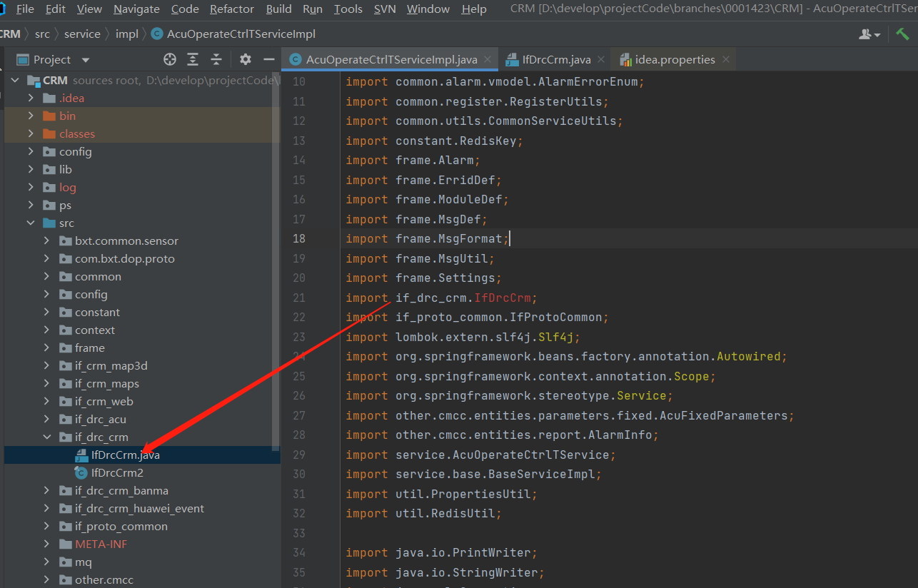Open the Tools menu

pos(348,9)
